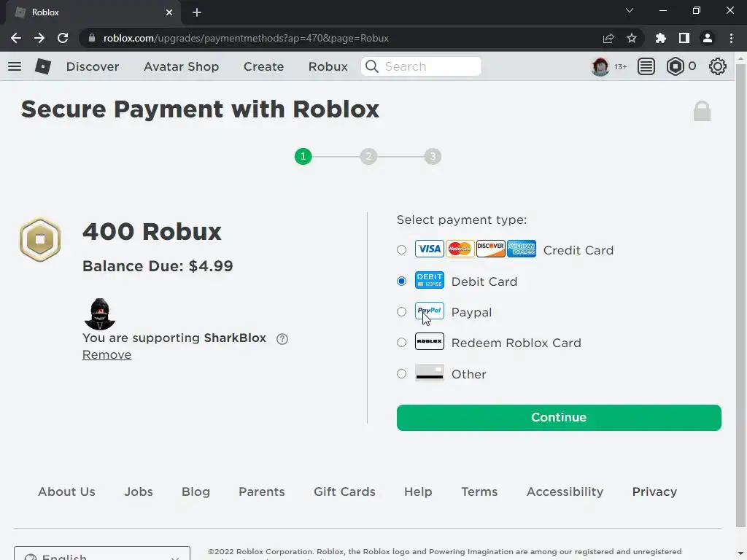Open the Help footer link

coord(418,491)
